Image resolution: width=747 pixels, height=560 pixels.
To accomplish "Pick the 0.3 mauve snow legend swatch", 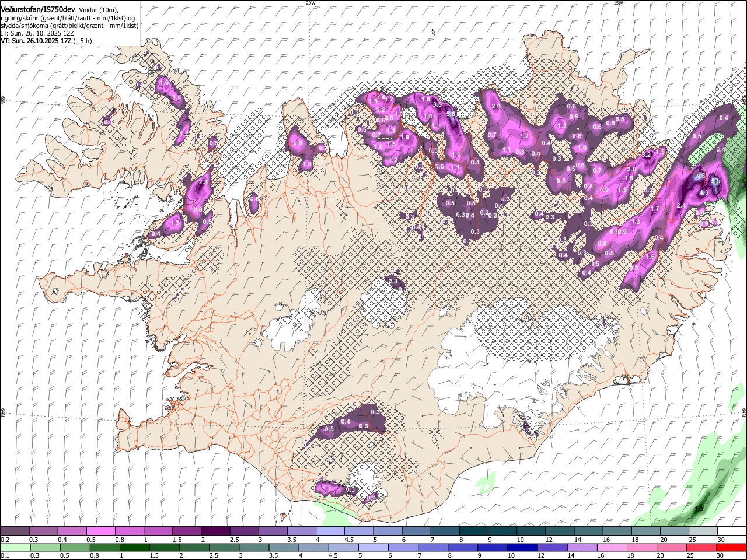I will [x=43, y=531].
